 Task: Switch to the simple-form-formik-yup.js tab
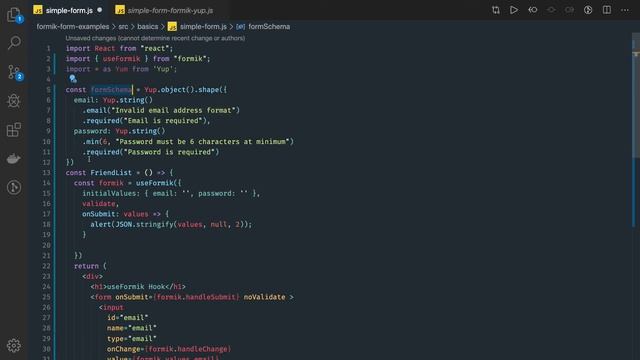(x=170, y=10)
